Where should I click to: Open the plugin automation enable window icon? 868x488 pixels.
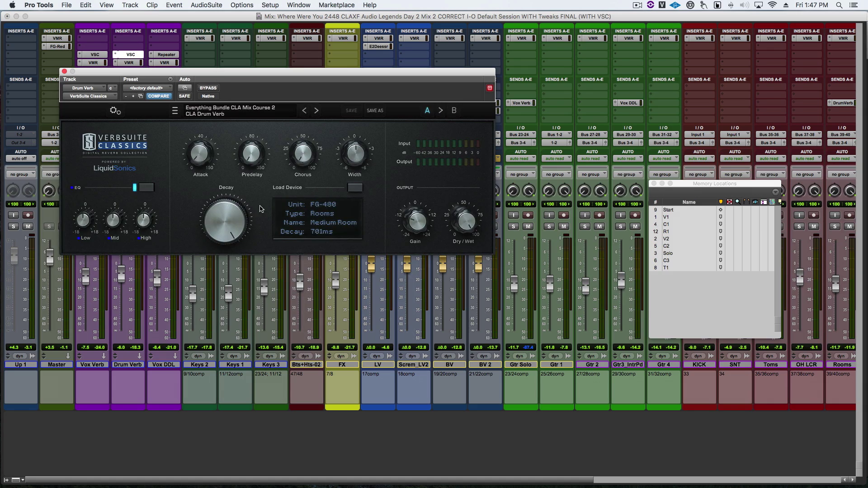(x=184, y=88)
